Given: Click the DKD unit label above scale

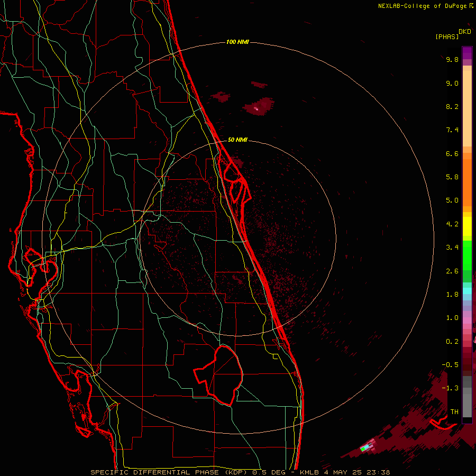Looking at the screenshot, I should [x=465, y=32].
